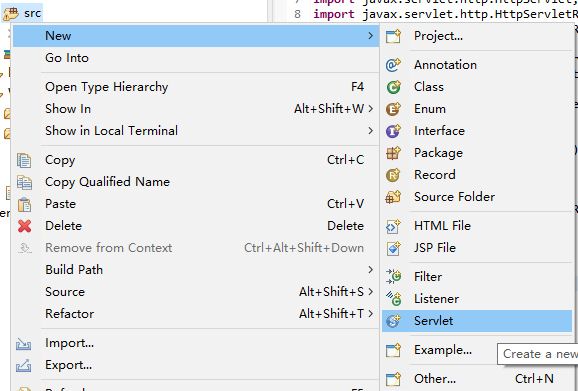The height and width of the screenshot is (391, 578).
Task: Click the Copy Qualified Name icon
Action: click(24, 182)
